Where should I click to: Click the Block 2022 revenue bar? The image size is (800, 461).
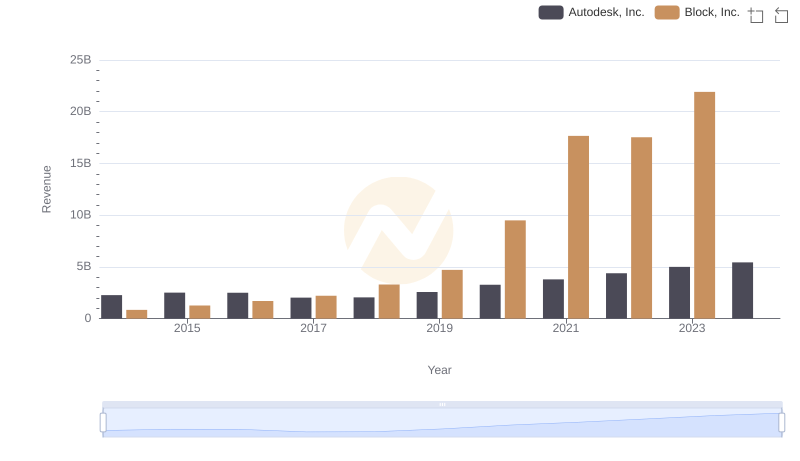(x=641, y=228)
